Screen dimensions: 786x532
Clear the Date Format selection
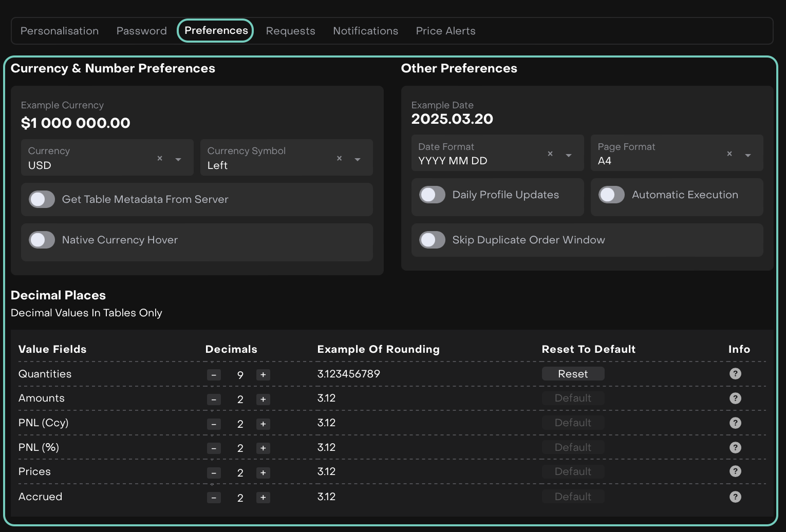click(x=550, y=154)
